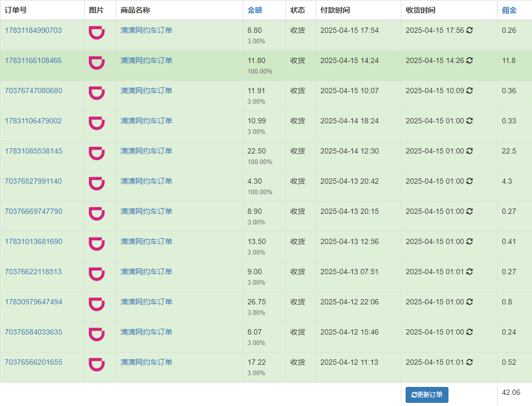The width and height of the screenshot is (532, 406).
Task: Open order number 17831184990703
Action: [33, 30]
